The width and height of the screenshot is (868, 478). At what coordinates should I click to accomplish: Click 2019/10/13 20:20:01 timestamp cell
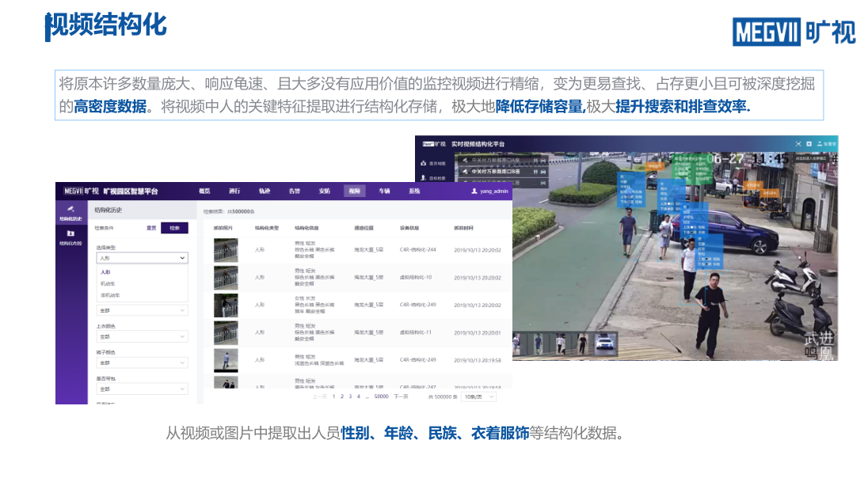(x=478, y=332)
